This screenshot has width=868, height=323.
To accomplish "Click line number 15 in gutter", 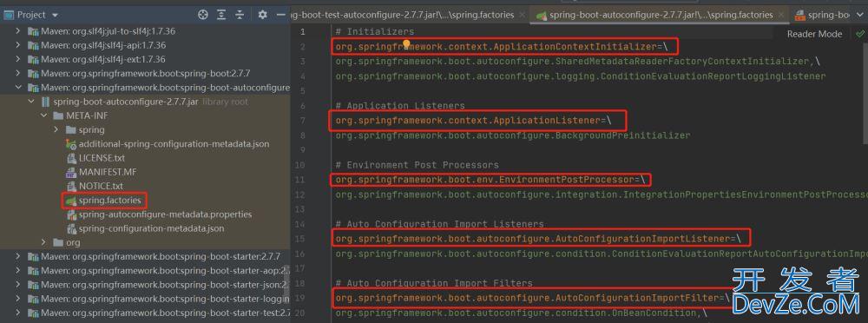I will tap(300, 239).
